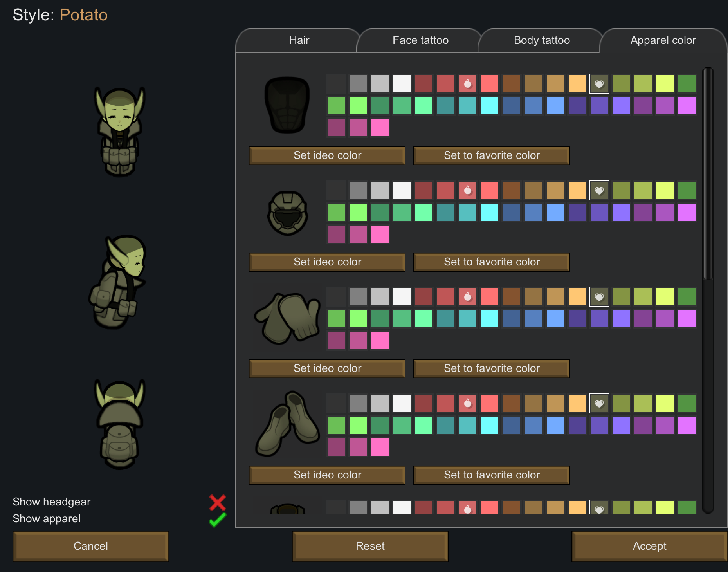Select favorite heart swatch in body armor row
The width and height of the screenshot is (728, 572).
click(599, 84)
